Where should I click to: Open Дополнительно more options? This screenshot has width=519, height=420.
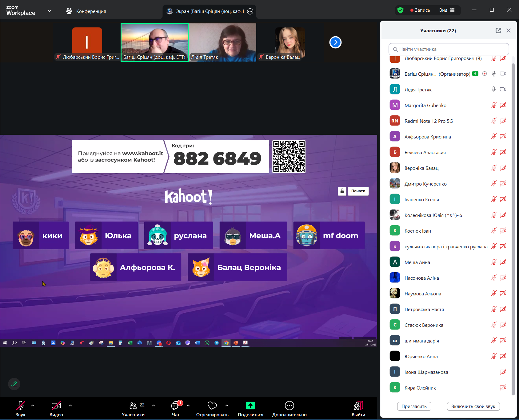coord(289,409)
